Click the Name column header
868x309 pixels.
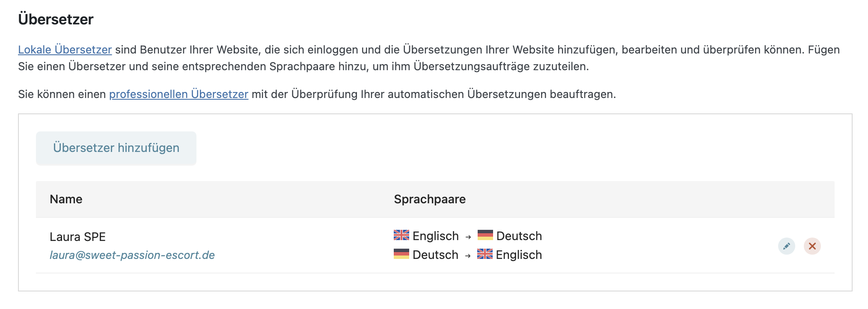(x=66, y=199)
